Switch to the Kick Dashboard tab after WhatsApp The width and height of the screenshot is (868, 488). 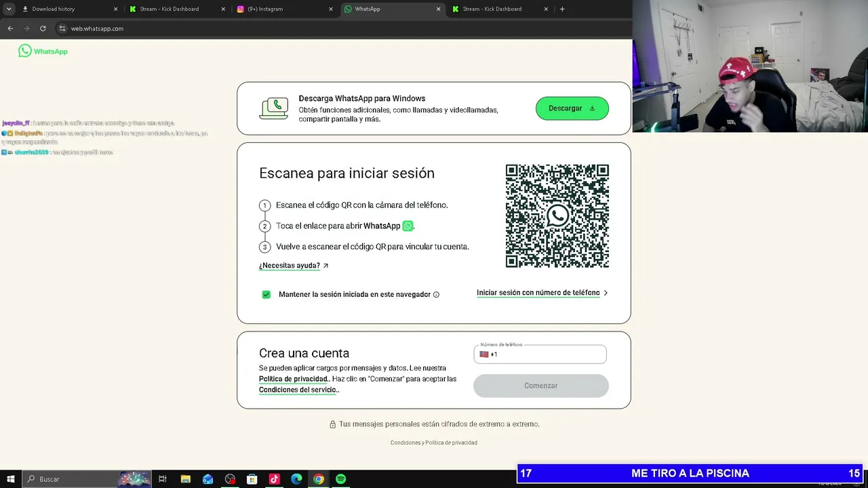pyautogui.click(x=500, y=9)
